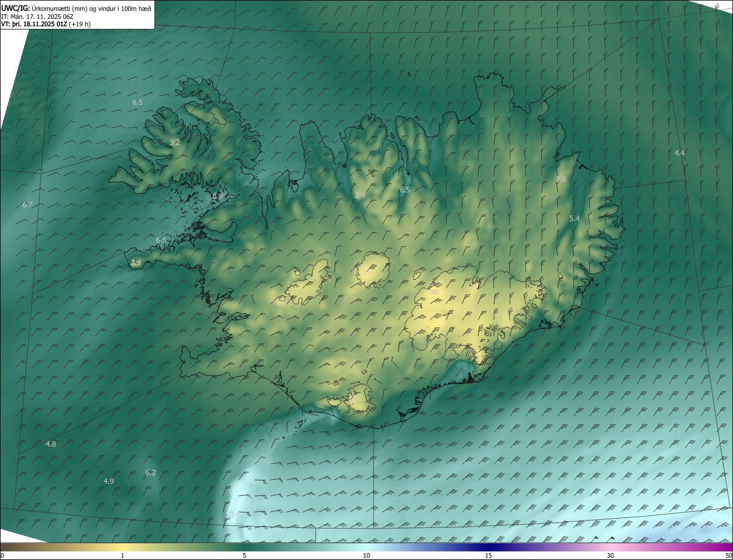
Task: Click the 4.9 value on the map
Action: click(x=108, y=481)
